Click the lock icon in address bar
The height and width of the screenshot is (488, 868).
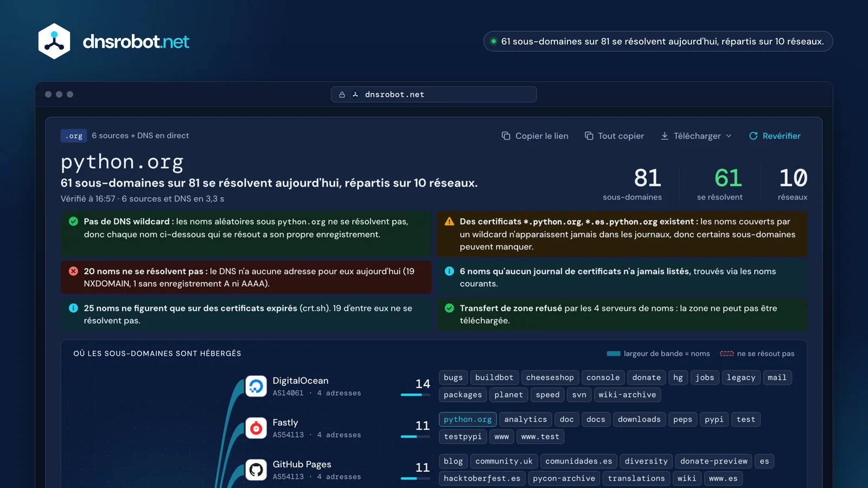[342, 94]
